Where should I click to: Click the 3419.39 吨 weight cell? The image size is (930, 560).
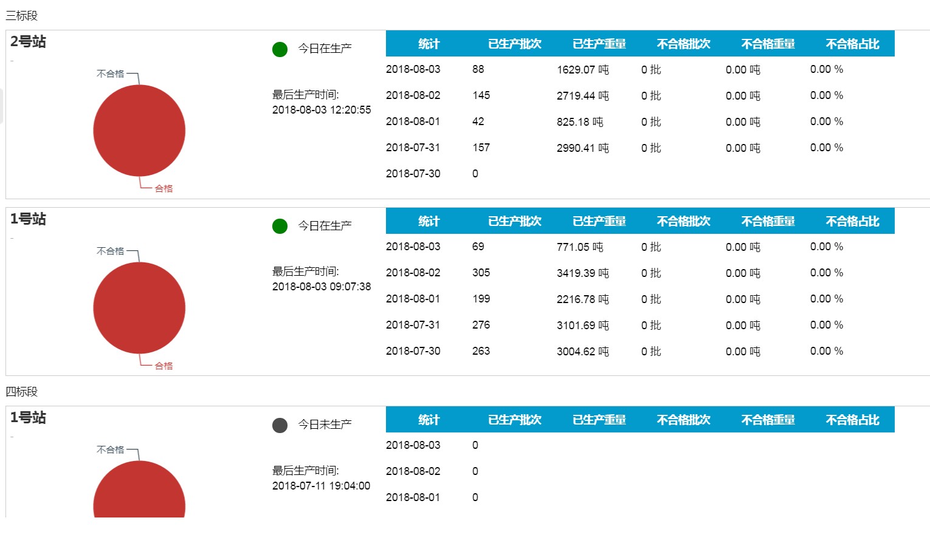pos(582,273)
